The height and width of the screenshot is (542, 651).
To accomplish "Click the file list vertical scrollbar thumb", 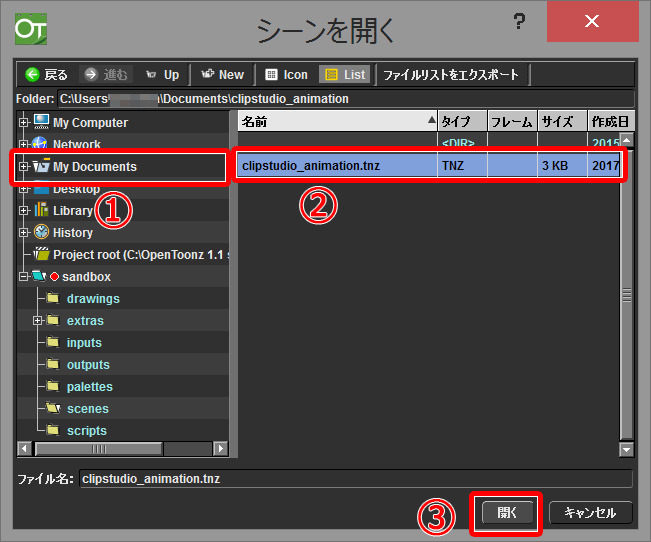I will point(627,294).
